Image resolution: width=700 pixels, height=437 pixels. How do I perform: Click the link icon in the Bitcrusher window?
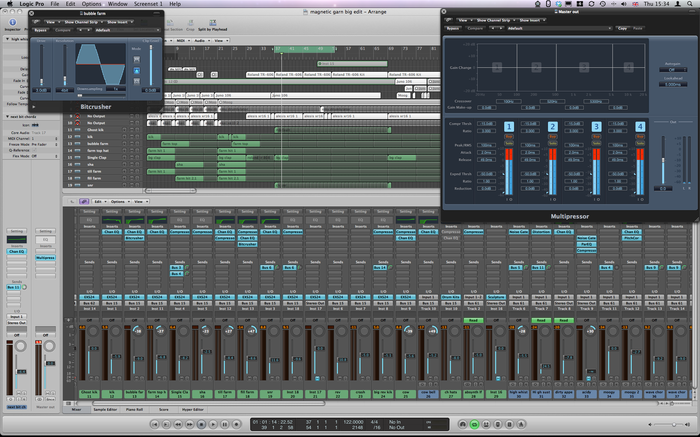pos(37,21)
